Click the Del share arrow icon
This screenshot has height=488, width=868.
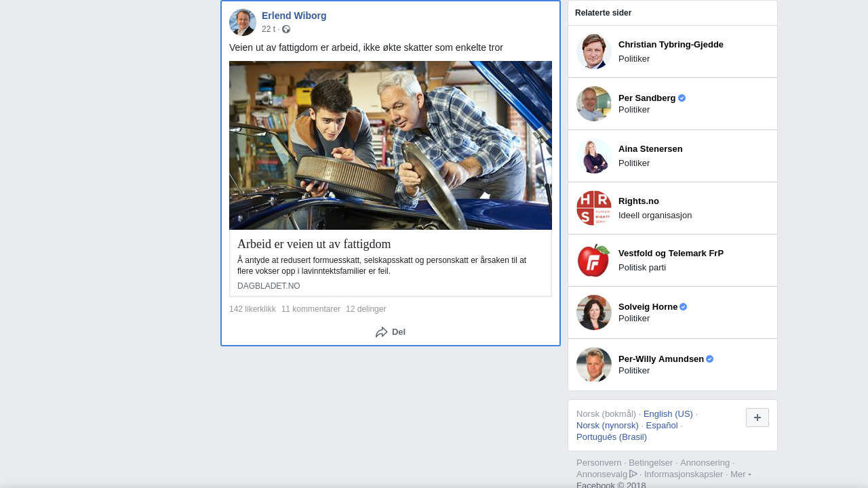382,332
